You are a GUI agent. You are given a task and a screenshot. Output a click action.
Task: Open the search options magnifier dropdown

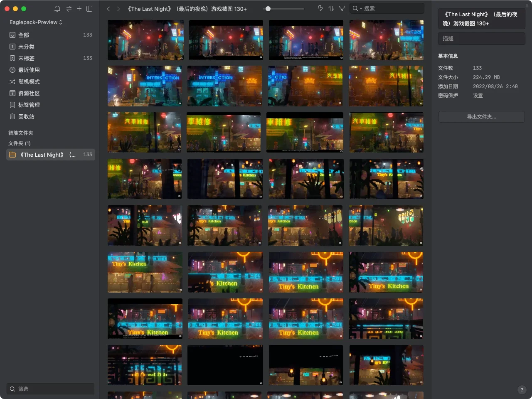357,8
